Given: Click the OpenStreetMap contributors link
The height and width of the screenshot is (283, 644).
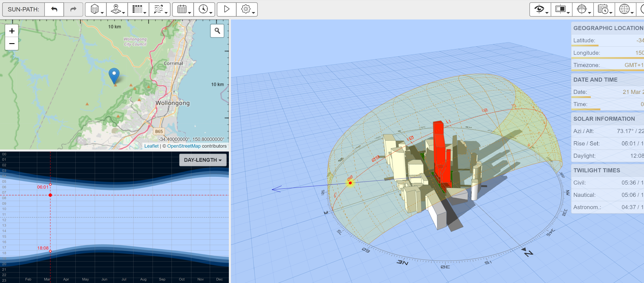Looking at the screenshot, I should [184, 146].
